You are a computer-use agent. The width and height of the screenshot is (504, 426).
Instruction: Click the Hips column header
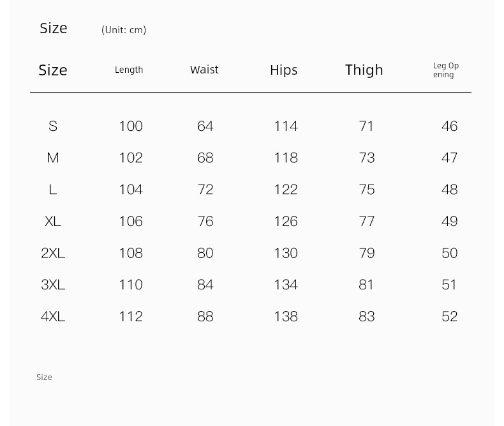coord(284,70)
